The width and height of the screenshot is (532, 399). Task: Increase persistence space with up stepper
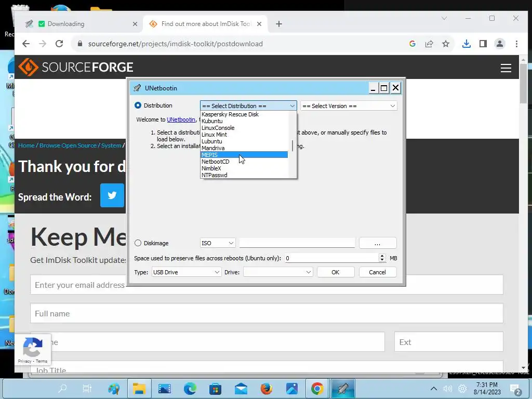[x=382, y=256]
